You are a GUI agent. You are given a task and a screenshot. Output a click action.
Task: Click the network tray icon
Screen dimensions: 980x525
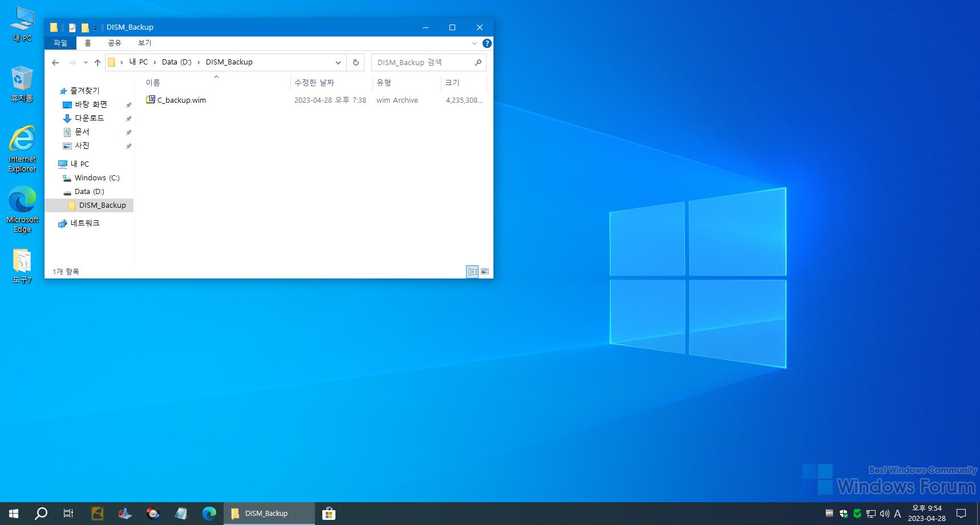coord(870,514)
